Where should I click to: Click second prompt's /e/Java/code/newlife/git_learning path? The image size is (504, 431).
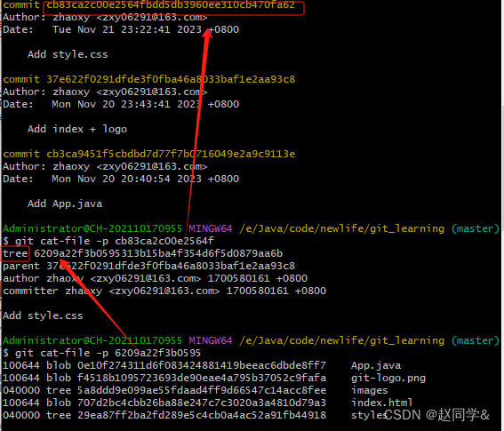click(342, 340)
